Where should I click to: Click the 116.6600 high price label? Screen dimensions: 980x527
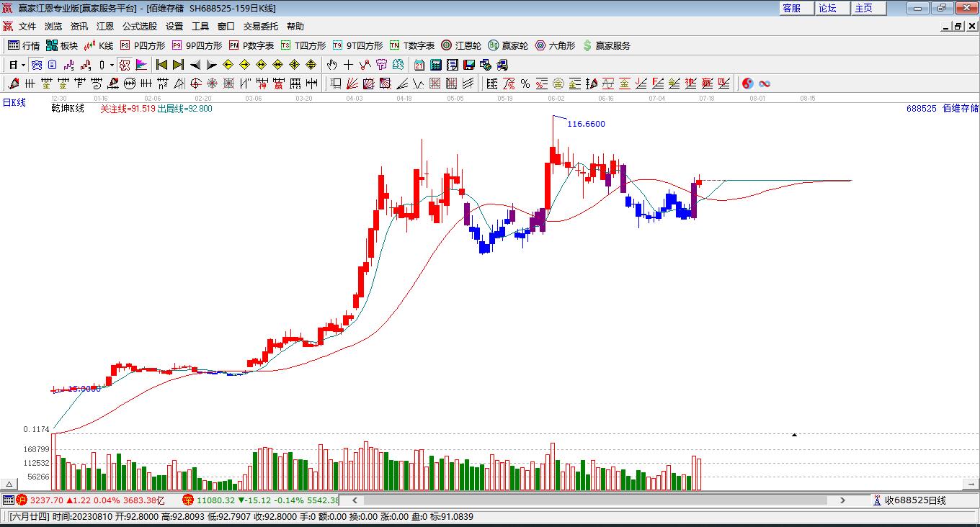coord(587,124)
